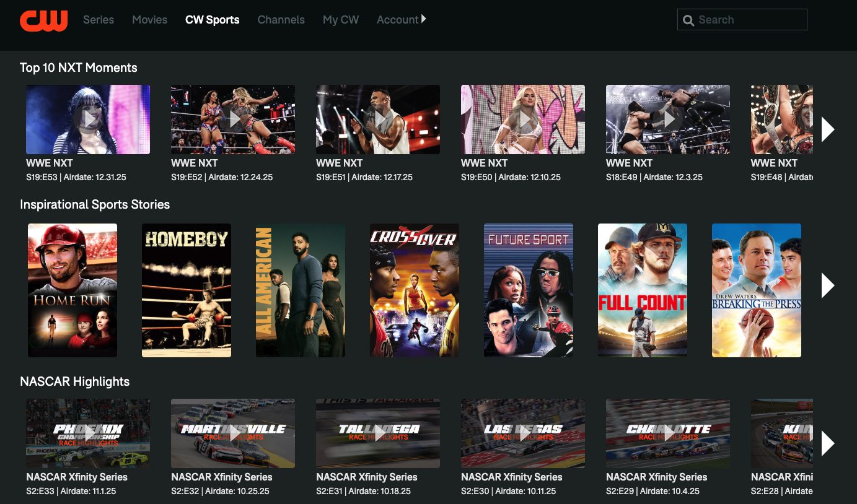This screenshot has height=504, width=857.
Task: Open My CW
Action: click(x=340, y=19)
